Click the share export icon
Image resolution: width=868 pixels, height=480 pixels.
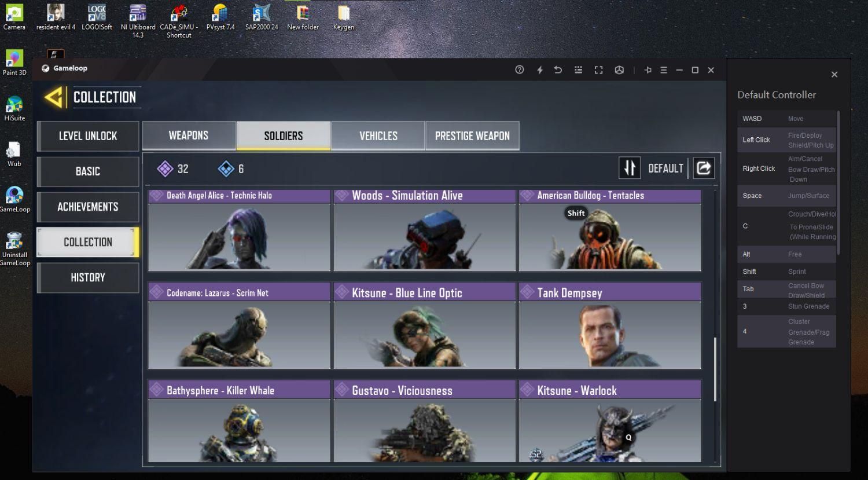704,168
